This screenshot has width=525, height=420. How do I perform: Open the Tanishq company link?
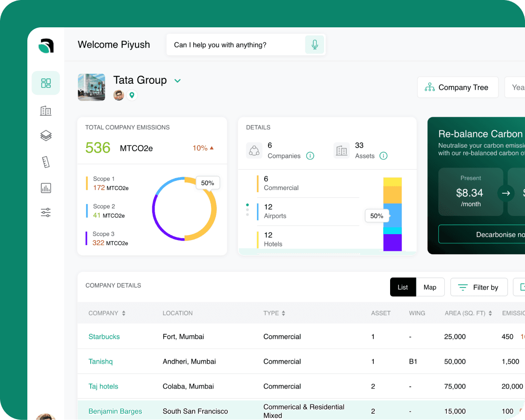[100, 361]
